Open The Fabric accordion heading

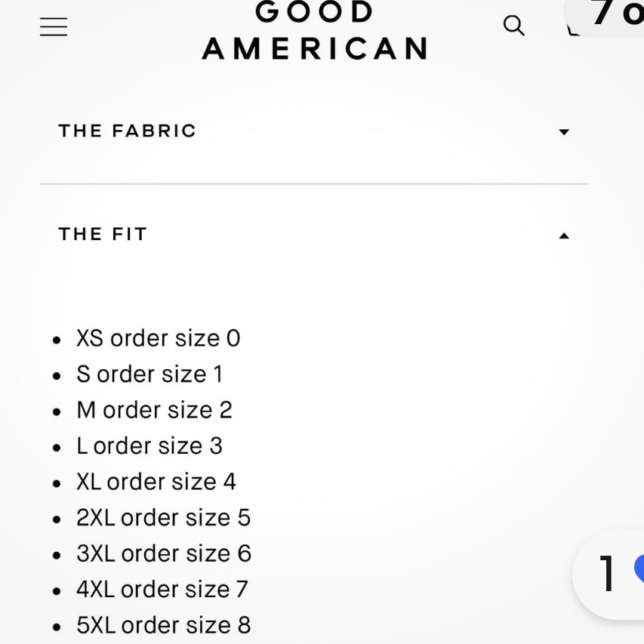[128, 131]
